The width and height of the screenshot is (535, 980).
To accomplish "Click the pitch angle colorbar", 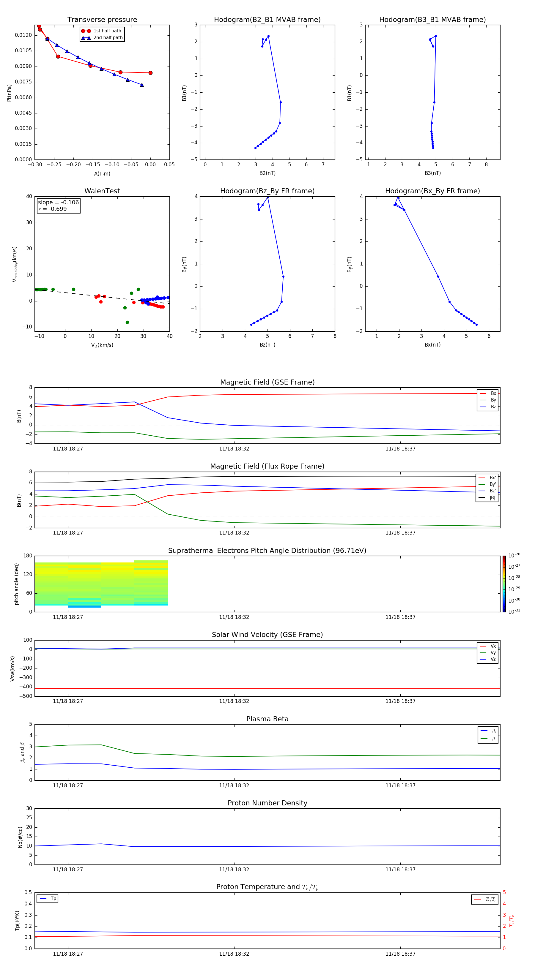I will [x=504, y=584].
